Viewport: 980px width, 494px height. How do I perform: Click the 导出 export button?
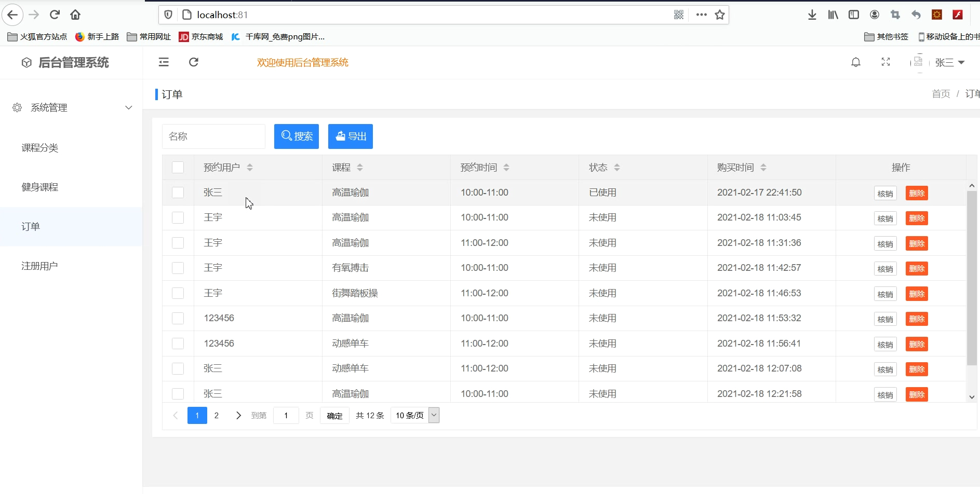pyautogui.click(x=351, y=136)
